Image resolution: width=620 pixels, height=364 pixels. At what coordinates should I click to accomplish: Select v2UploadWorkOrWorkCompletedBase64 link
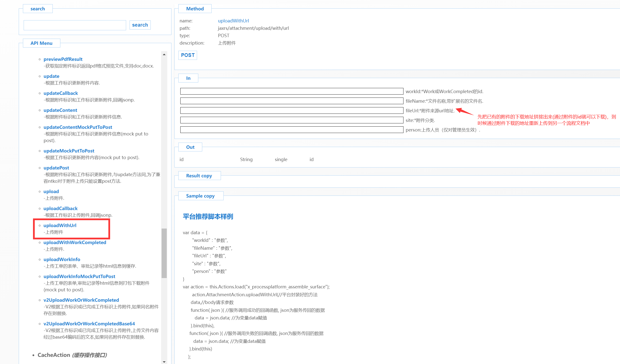tap(89, 324)
